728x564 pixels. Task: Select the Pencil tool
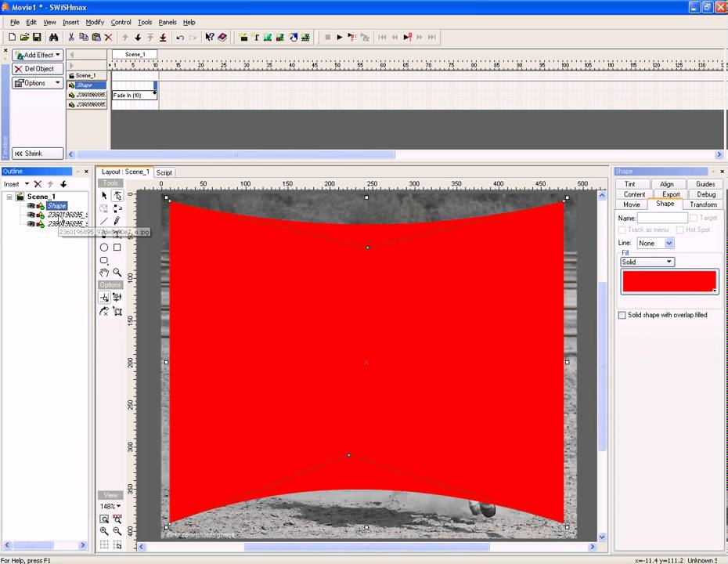(x=117, y=221)
